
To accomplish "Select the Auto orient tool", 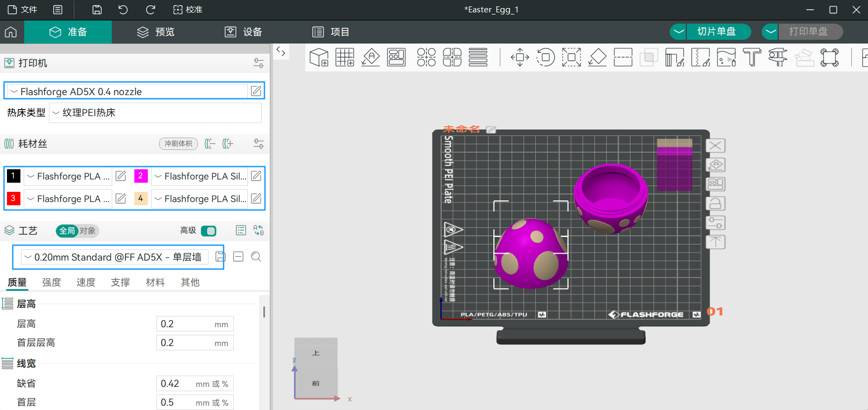I will 371,57.
